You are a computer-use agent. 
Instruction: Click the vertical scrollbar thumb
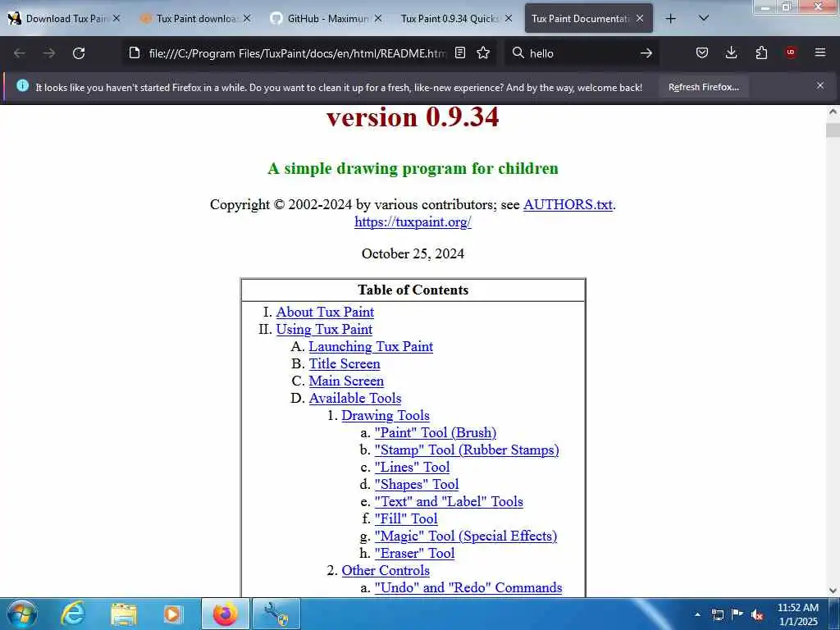click(x=833, y=130)
